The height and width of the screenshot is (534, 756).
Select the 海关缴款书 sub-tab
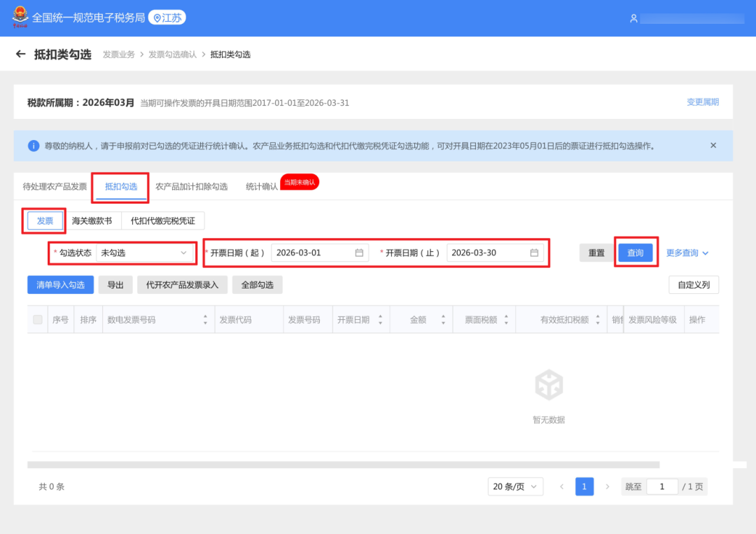[x=92, y=220]
